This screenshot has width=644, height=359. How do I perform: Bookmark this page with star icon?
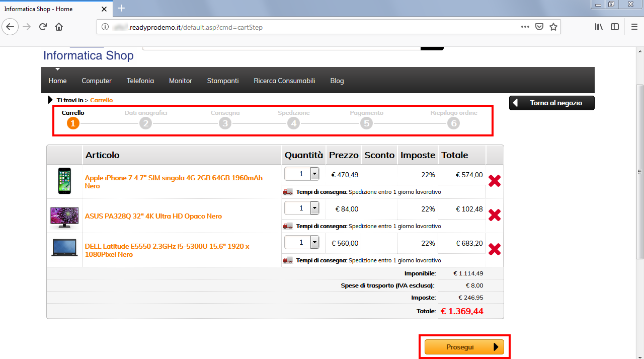pyautogui.click(x=553, y=27)
